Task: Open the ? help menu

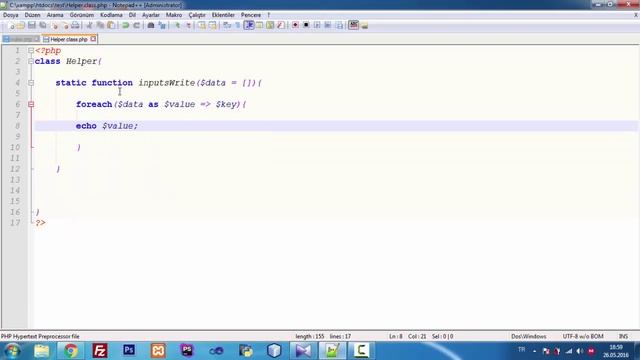Action: [x=269, y=15]
